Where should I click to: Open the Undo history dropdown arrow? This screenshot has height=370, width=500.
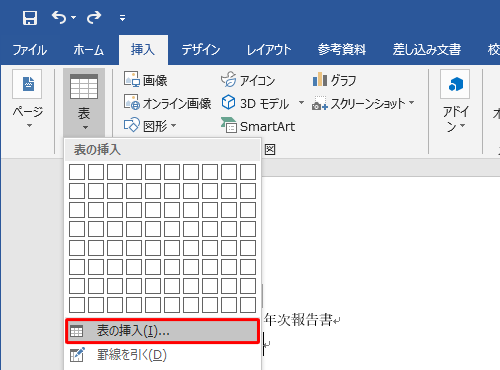(x=73, y=17)
